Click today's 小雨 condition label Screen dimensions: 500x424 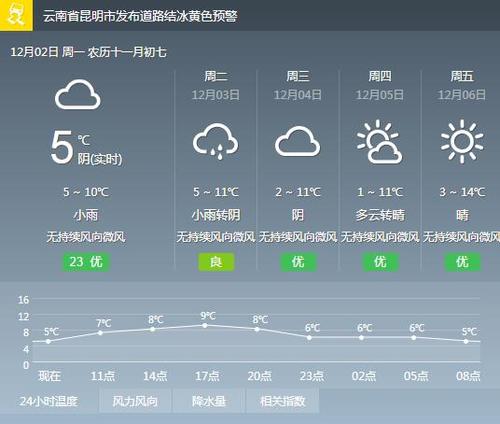[86, 215]
